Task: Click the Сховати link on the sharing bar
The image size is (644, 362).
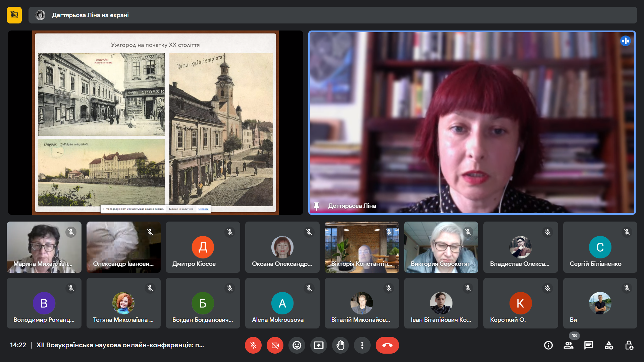Action: [203, 209]
